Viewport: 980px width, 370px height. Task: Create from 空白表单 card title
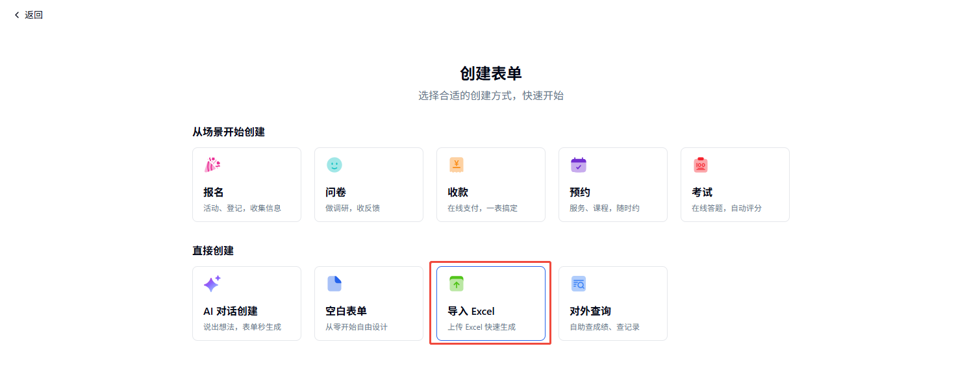[346, 311]
